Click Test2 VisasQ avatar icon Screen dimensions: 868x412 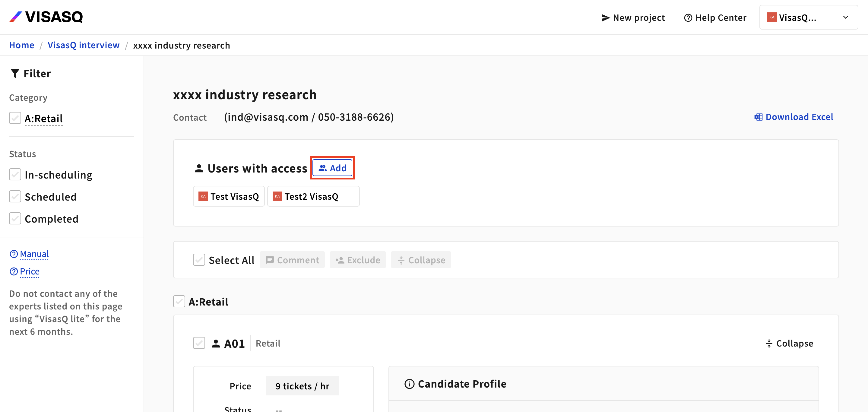[277, 196]
